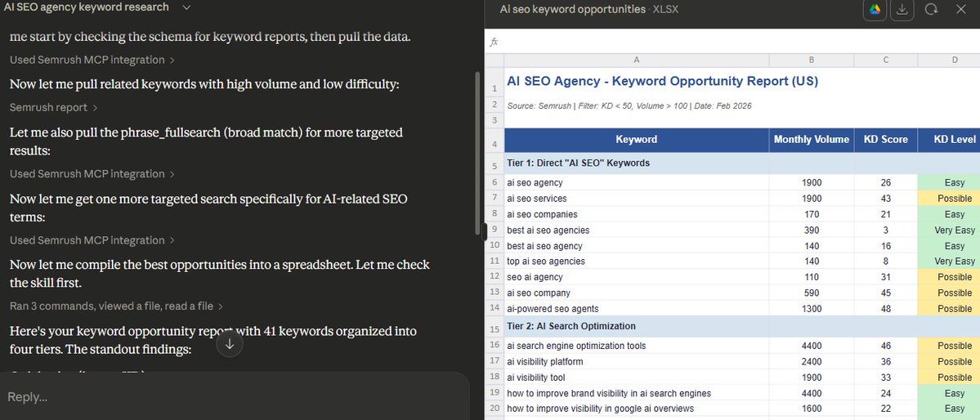The image size is (980, 420).
Task: Focus the Reply input field
Action: coord(235,397)
